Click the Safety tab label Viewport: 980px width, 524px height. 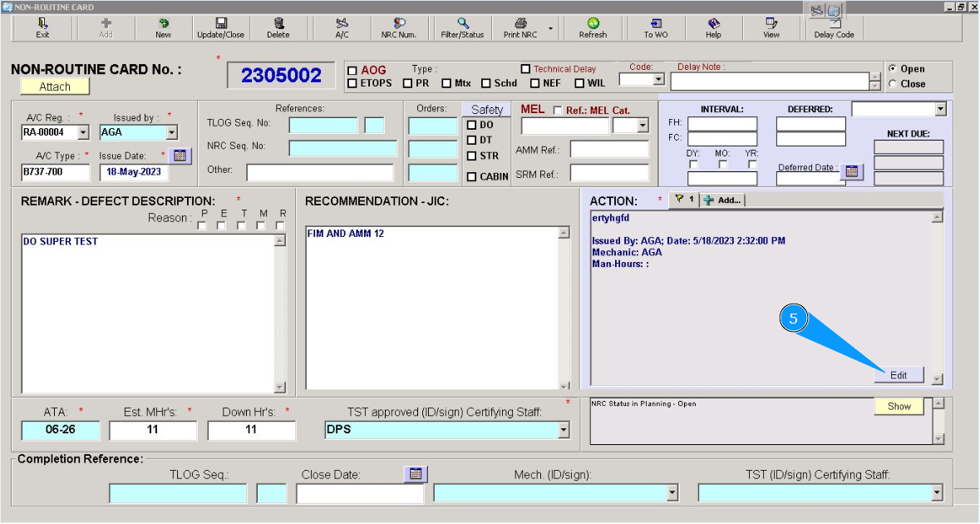point(487,110)
